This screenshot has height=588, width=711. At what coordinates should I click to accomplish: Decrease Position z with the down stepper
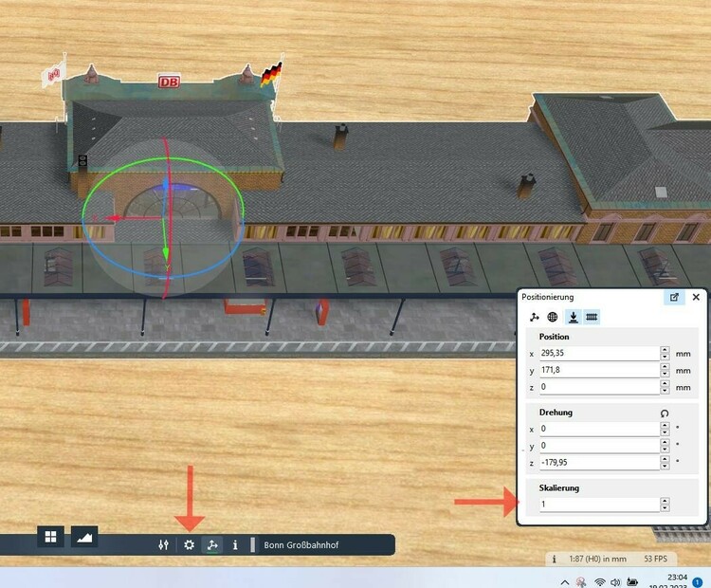(x=665, y=391)
